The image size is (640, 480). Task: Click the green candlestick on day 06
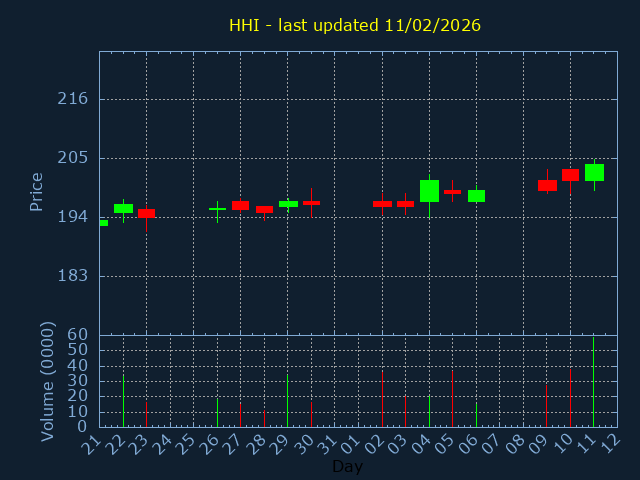pyautogui.click(x=476, y=196)
